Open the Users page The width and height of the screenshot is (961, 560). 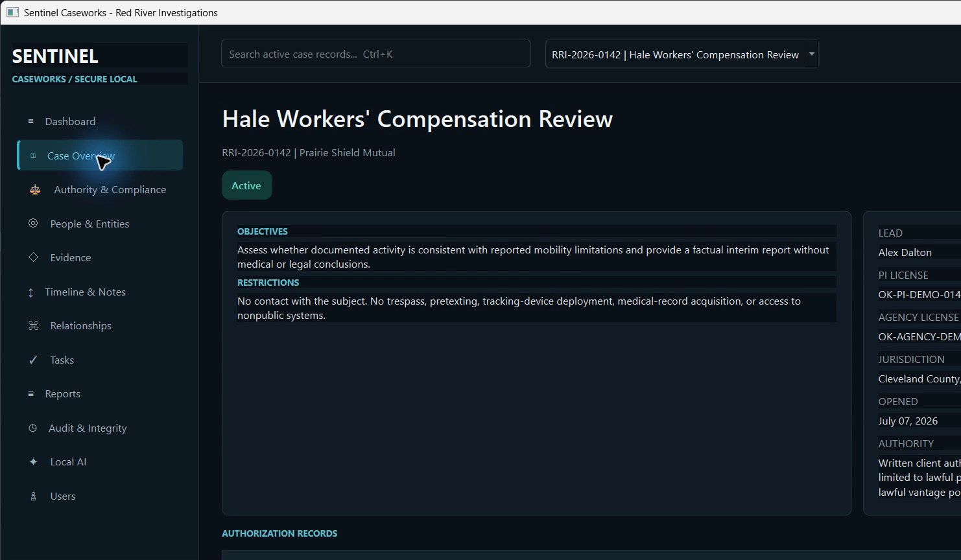(x=100, y=496)
